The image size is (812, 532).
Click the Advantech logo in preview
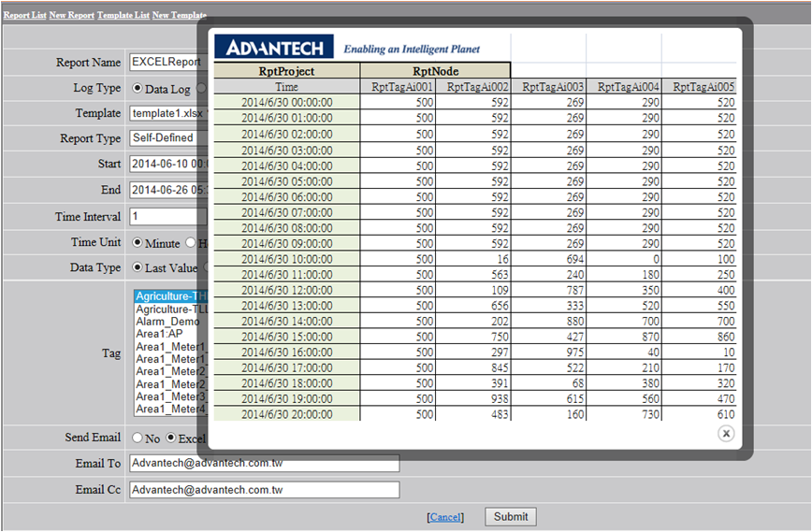(273, 48)
